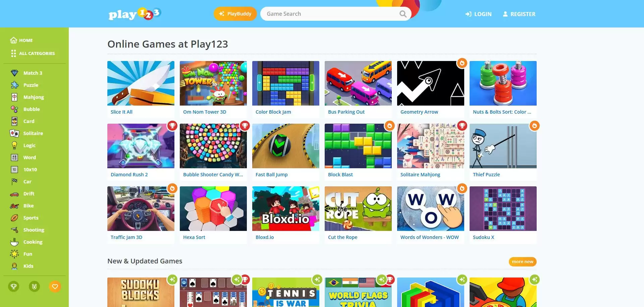Click the Play123 logo

click(x=135, y=14)
